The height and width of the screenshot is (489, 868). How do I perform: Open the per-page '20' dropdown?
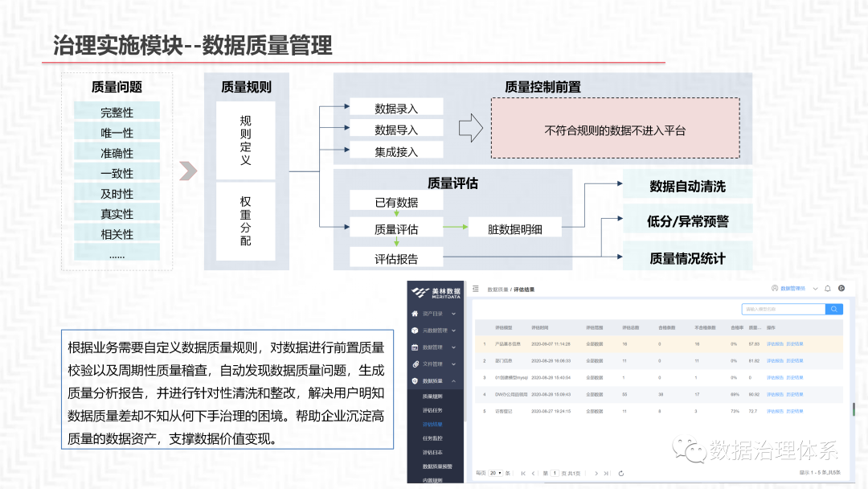[x=494, y=473]
